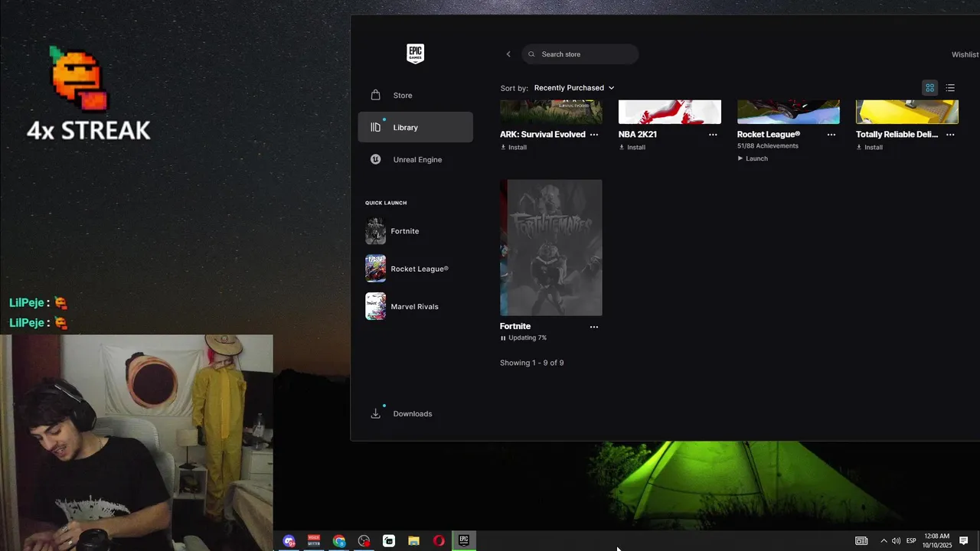The image size is (980, 551).
Task: Click Rocket League quick launch thumbnail
Action: coord(375,269)
